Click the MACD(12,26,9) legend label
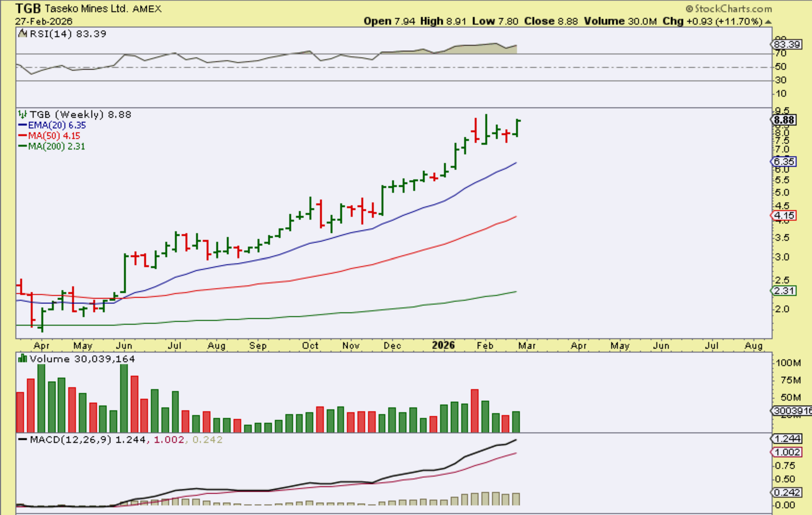The image size is (812, 515). [x=70, y=440]
